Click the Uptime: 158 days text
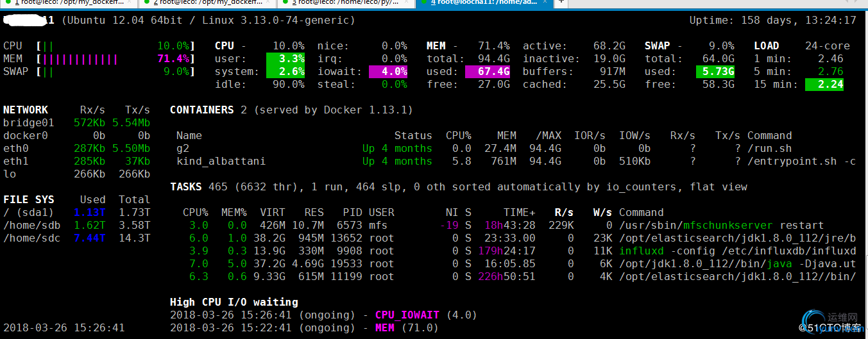This screenshot has height=339, width=868. pos(772,21)
